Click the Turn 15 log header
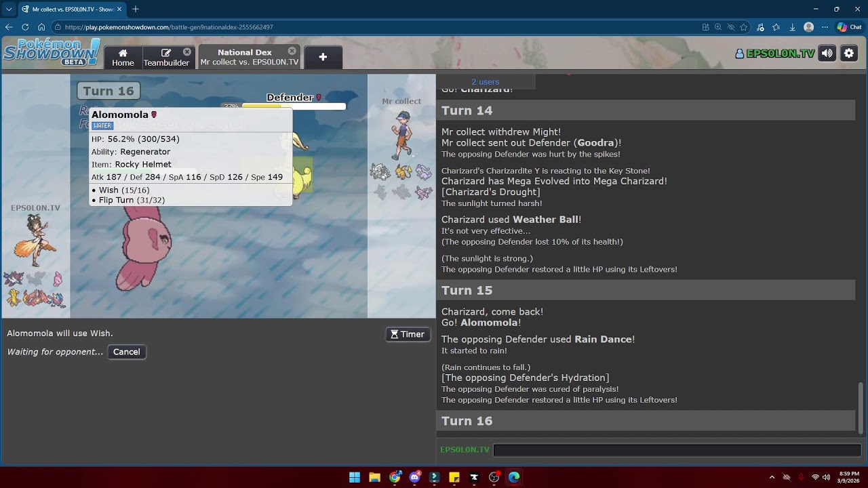The height and width of the screenshot is (488, 868). click(x=646, y=290)
